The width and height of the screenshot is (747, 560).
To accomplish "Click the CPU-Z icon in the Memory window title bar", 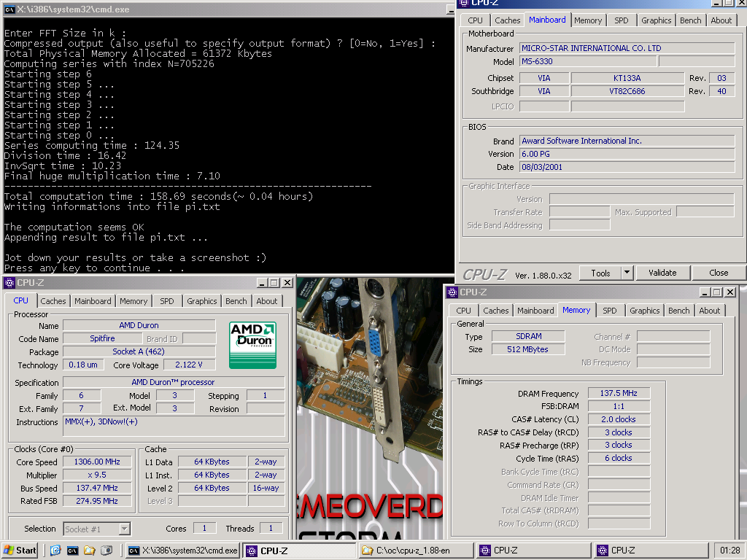I will click(452, 292).
